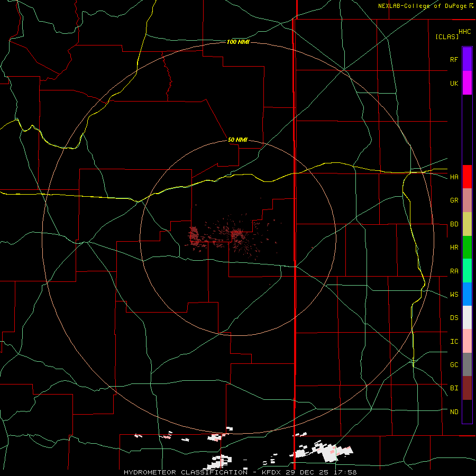Click the 17:58 time stamp
The height and width of the screenshot is (476, 476).
coord(346,472)
